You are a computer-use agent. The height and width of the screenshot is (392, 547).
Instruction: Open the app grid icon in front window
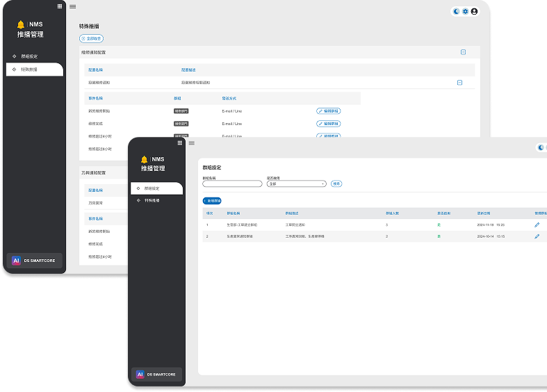179,142
